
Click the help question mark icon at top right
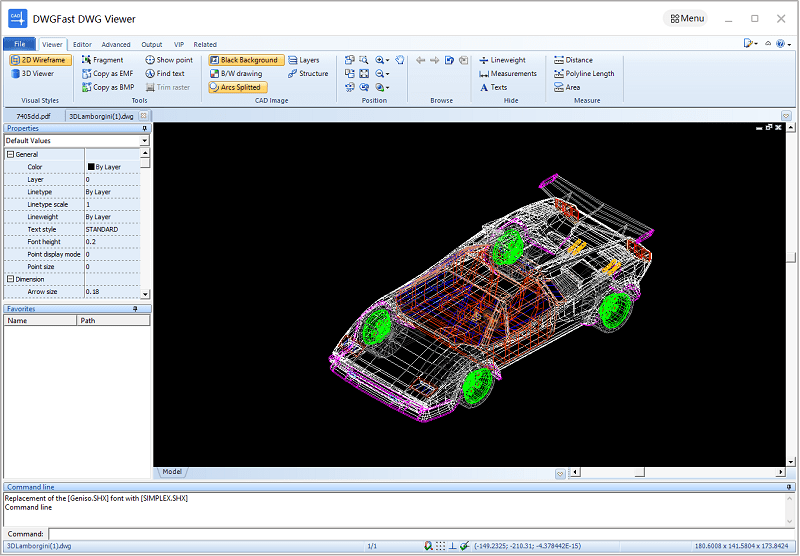(780, 44)
